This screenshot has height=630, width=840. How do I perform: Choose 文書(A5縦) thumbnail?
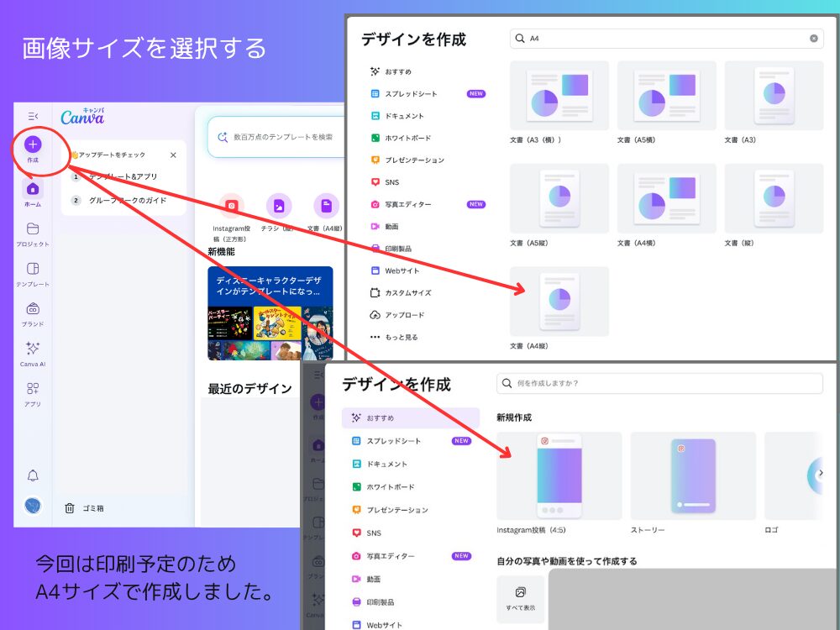pyautogui.click(x=559, y=198)
